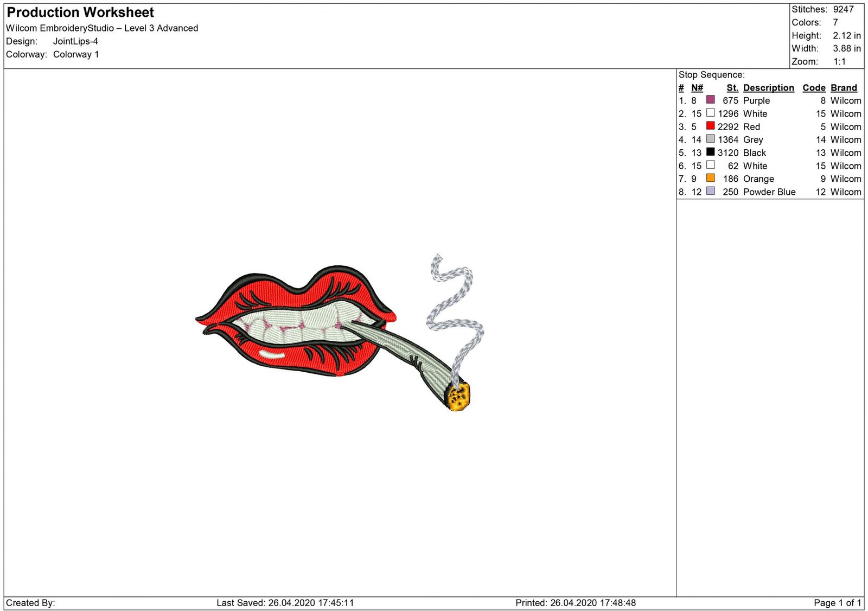868x611 pixels.
Task: Click the Created By field
Action: [x=30, y=602]
